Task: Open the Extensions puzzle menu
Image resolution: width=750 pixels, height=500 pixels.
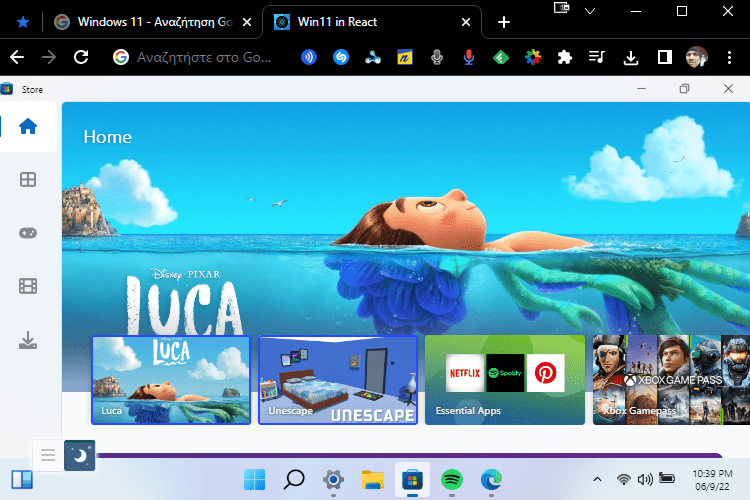Action: (565, 58)
